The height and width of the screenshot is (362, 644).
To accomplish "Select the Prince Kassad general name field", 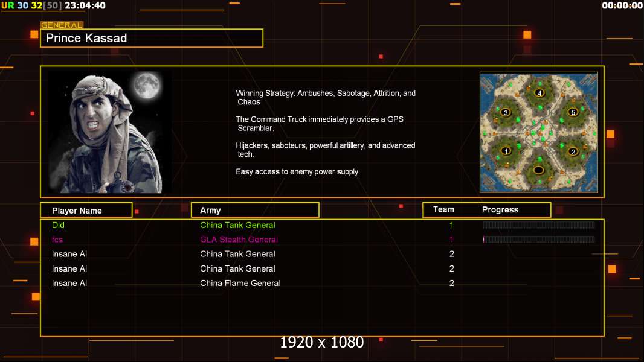I will click(152, 38).
